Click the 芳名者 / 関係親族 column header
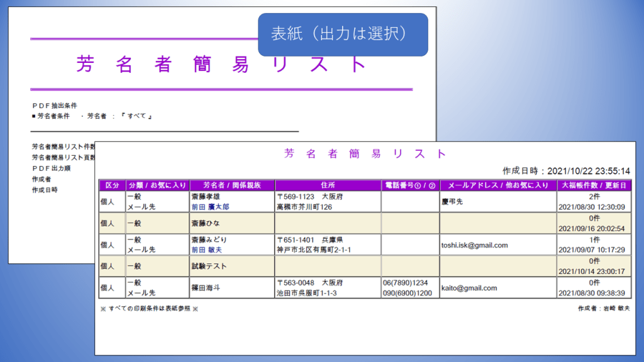 pyautogui.click(x=231, y=185)
